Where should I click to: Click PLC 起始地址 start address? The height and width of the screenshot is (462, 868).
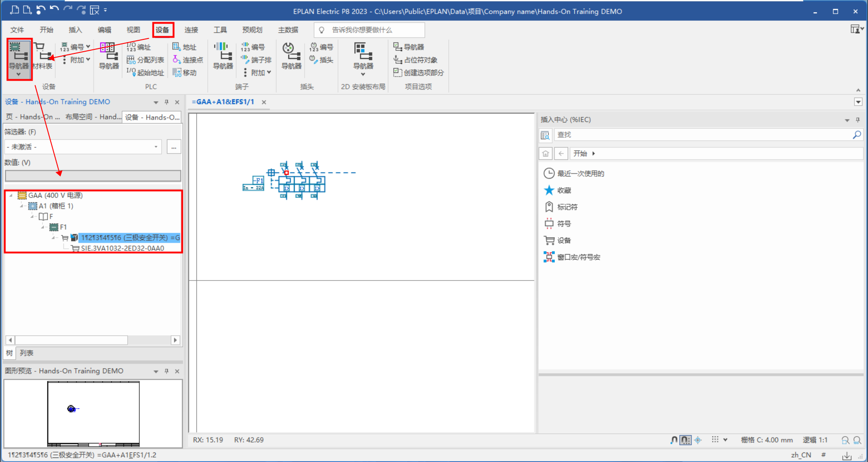point(145,72)
